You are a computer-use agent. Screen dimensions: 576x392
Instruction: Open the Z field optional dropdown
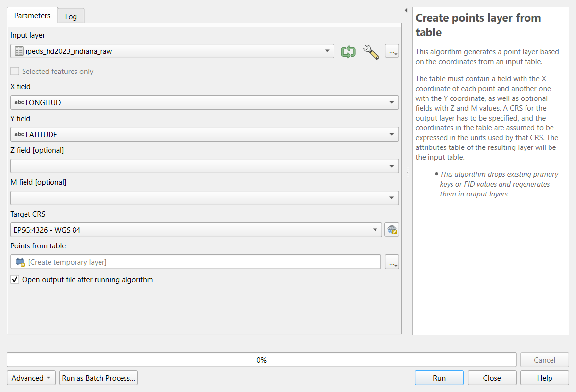[204, 166]
